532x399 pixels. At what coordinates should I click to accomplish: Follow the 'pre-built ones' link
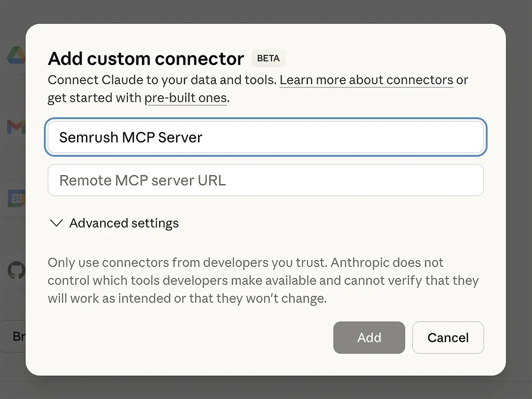click(x=186, y=98)
